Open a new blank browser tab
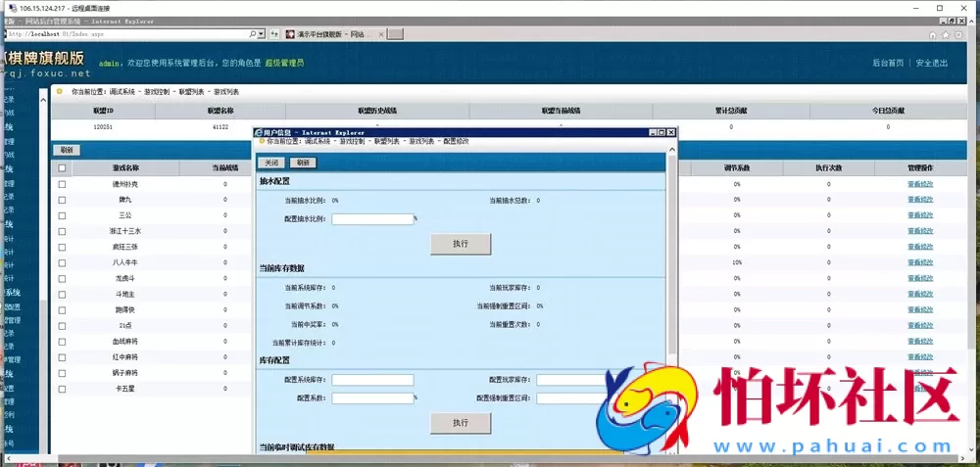The image size is (980, 467). pyautogui.click(x=395, y=34)
